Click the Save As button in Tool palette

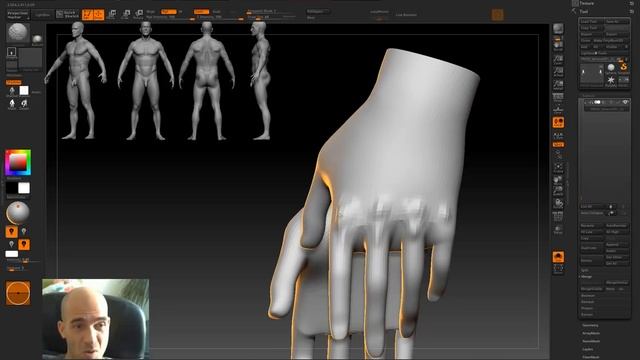click(x=617, y=21)
